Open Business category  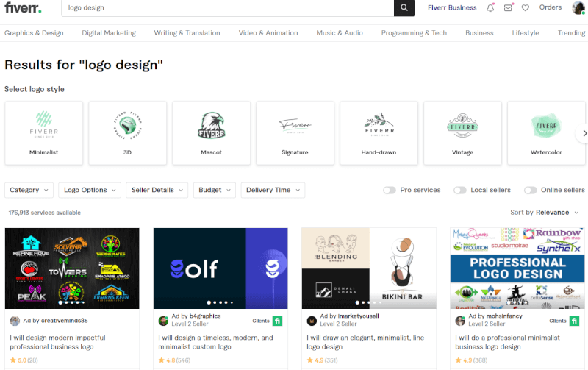click(x=479, y=33)
